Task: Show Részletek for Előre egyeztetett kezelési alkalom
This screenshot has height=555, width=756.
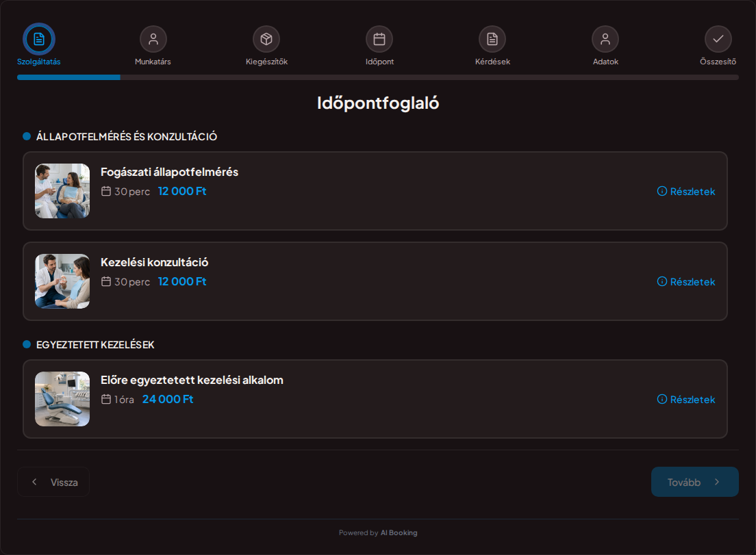Action: 686,399
